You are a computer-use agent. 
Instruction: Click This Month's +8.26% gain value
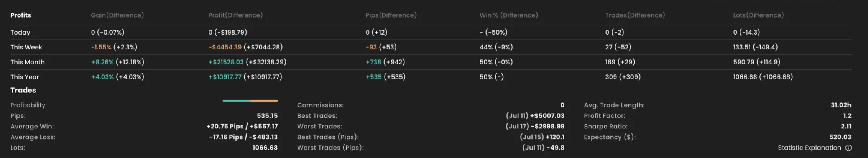[x=102, y=62]
